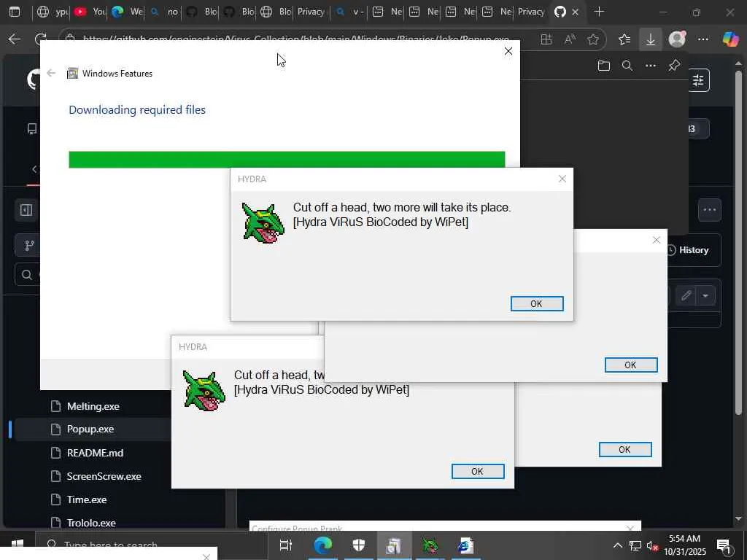Pin the Downloads panel with pin icon
This screenshot has width=747, height=560.
pos(674,66)
